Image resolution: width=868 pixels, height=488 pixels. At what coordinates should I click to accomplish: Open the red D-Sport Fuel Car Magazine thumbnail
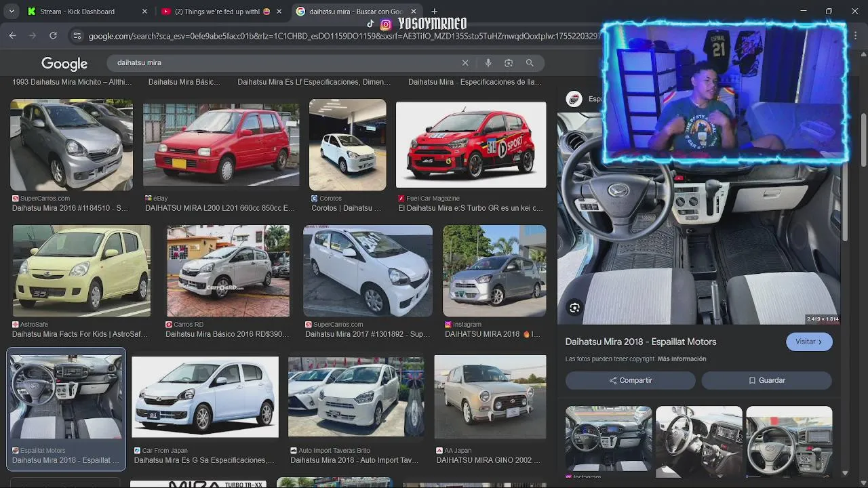pyautogui.click(x=471, y=145)
